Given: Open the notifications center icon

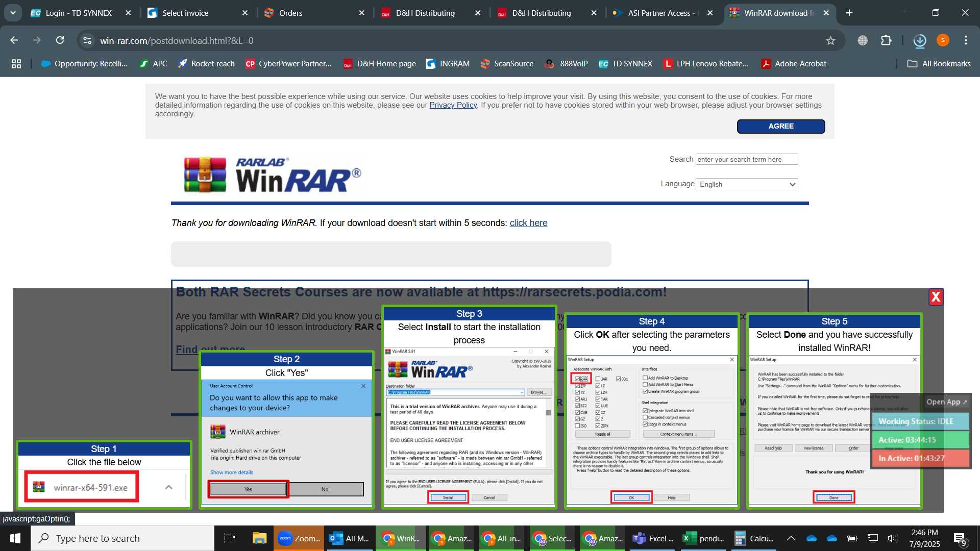Looking at the screenshot, I should point(960,538).
